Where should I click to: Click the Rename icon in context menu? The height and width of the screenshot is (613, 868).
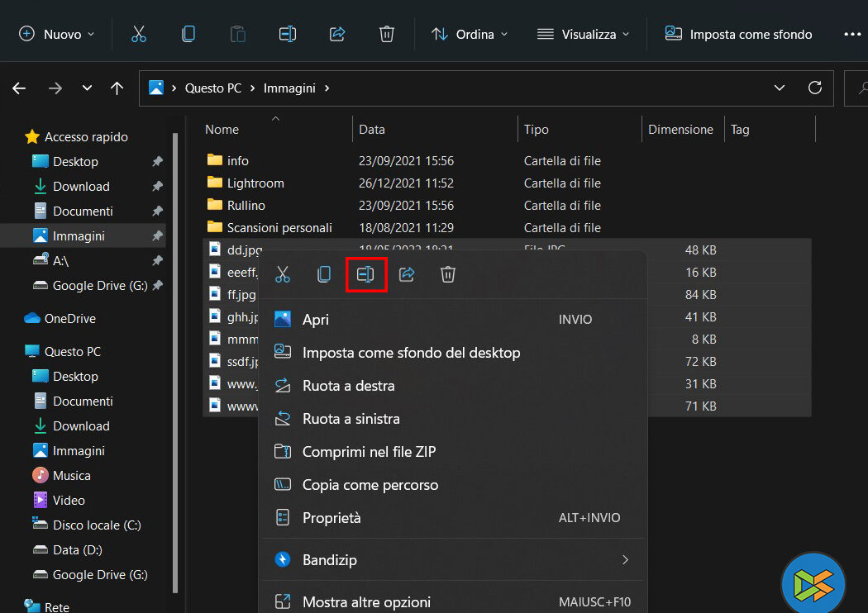click(x=365, y=274)
